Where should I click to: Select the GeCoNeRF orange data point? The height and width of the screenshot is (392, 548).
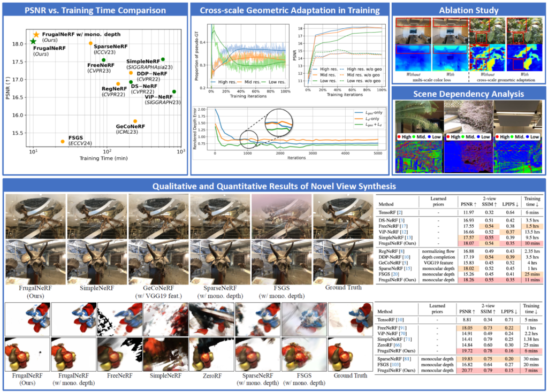[135, 121]
